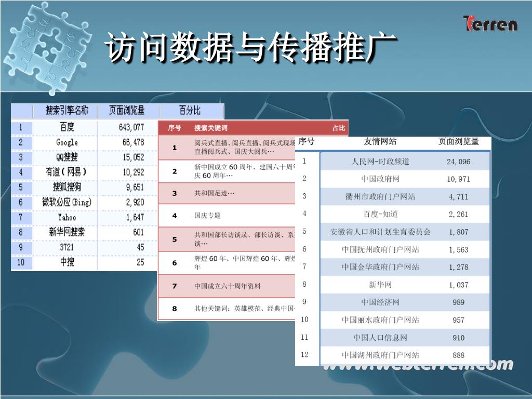
Task: Click keyword row 阅兵式直播
Action: pyautogui.click(x=227, y=148)
